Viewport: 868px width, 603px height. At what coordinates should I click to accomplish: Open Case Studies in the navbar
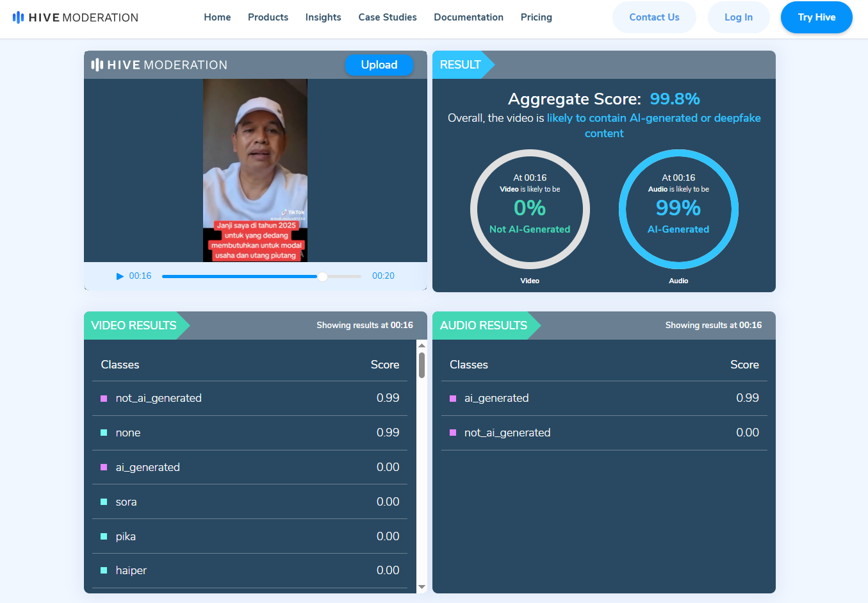pos(388,17)
